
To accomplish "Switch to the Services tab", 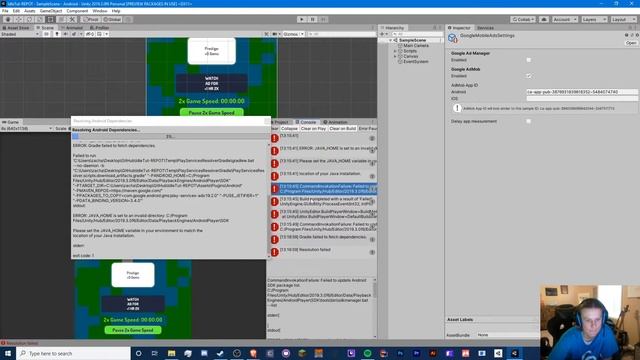I will pyautogui.click(x=485, y=28).
